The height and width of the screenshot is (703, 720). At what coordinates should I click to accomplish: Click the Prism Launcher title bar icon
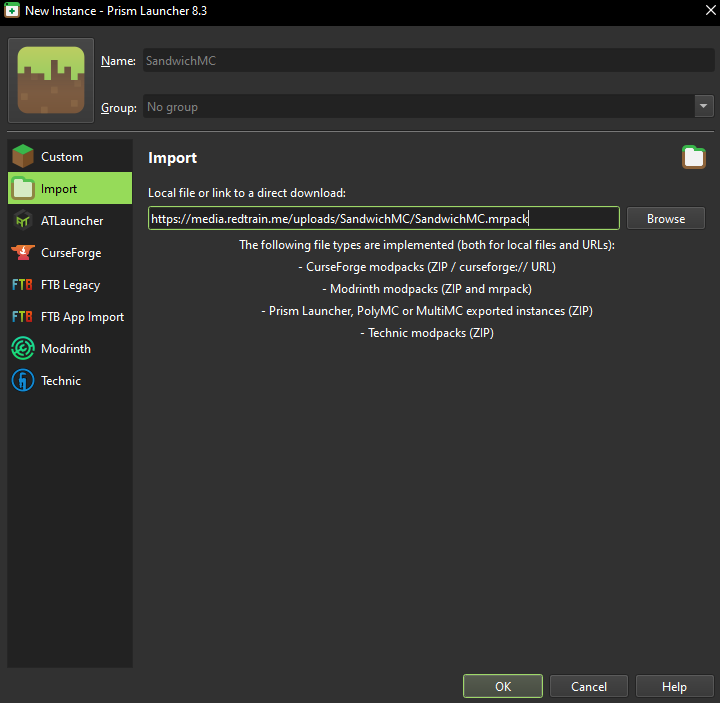pyautogui.click(x=12, y=11)
